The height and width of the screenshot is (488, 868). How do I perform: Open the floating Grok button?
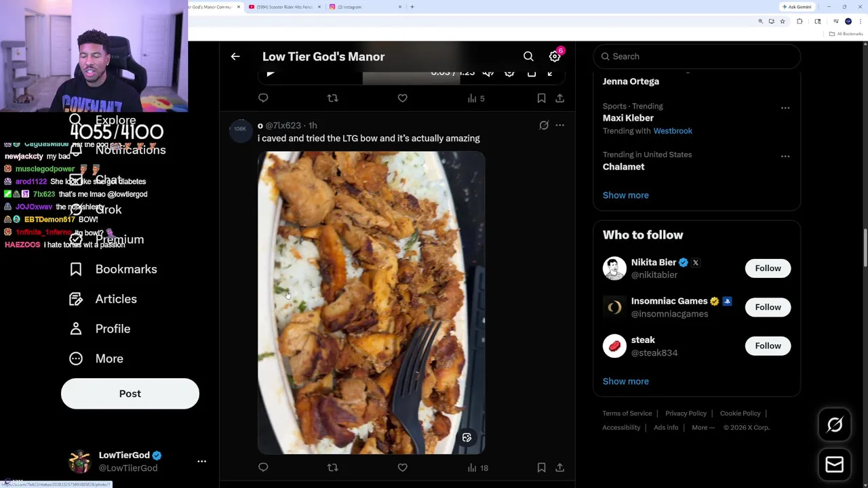tap(835, 425)
